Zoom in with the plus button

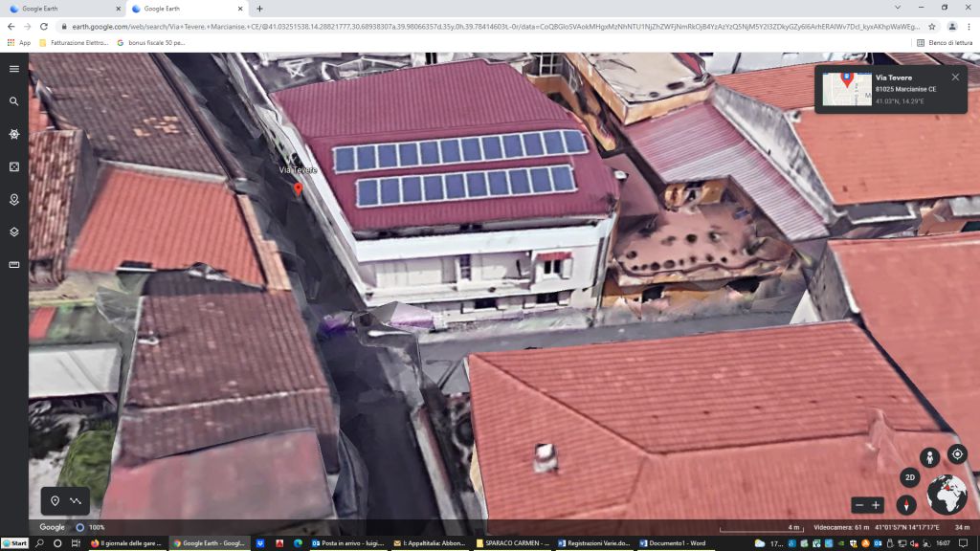tap(876, 505)
